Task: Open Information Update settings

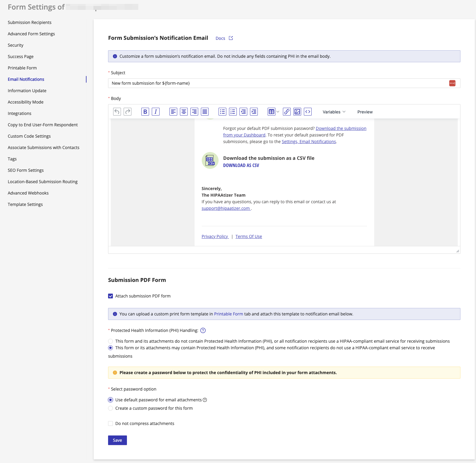Action: [27, 91]
